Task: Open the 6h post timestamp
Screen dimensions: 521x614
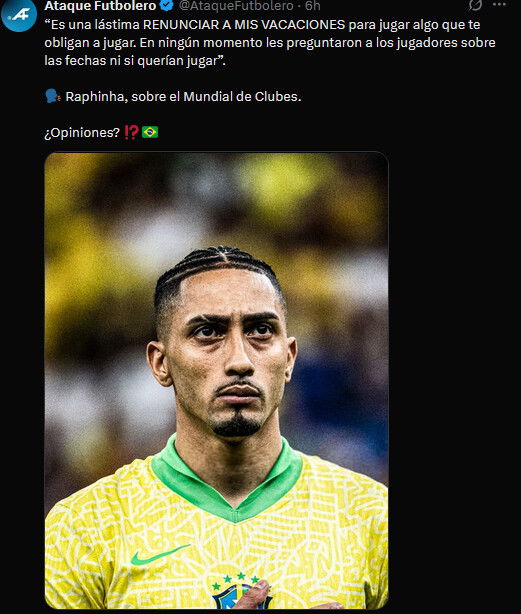Action: (x=313, y=5)
